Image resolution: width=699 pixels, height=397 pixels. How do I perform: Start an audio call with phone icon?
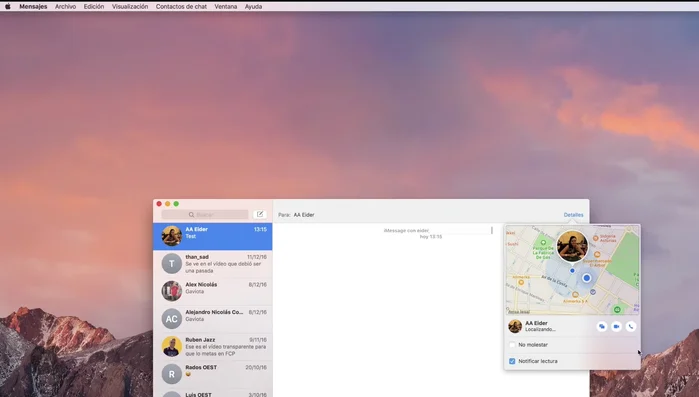[630, 327]
